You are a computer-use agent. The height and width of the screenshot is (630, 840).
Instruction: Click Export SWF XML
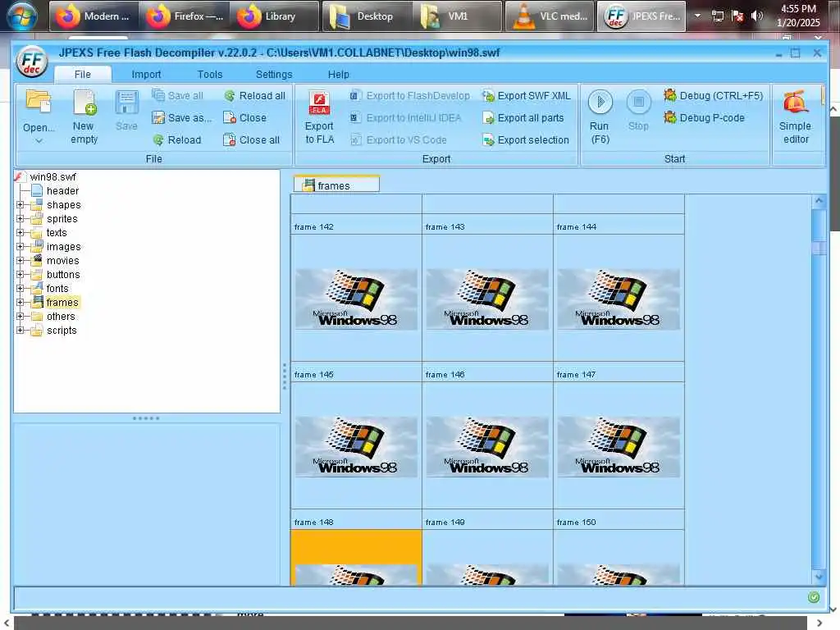[x=527, y=95]
